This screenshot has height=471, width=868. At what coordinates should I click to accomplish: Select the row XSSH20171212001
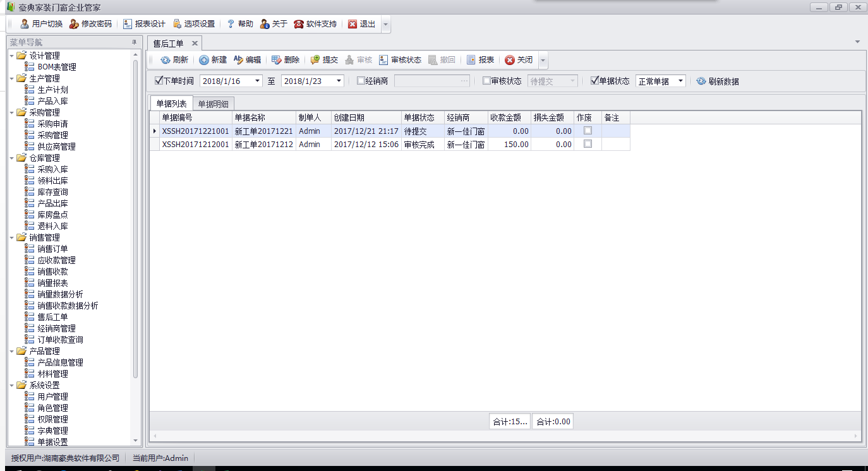195,145
